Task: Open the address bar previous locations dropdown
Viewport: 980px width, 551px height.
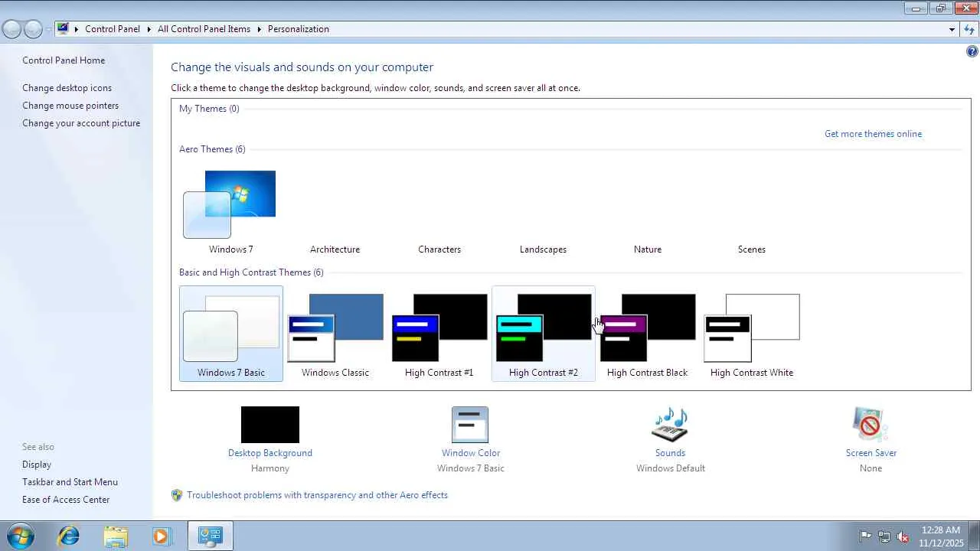Action: (x=952, y=29)
